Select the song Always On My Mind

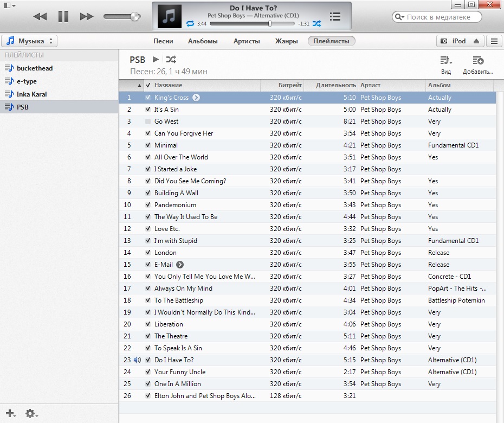point(307,289)
